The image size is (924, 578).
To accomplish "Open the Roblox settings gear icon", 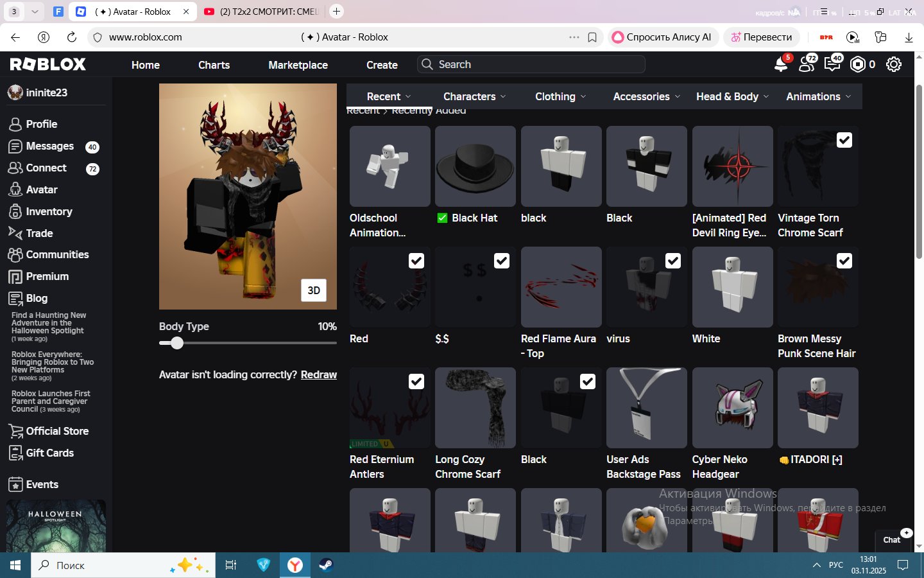I will pyautogui.click(x=894, y=64).
